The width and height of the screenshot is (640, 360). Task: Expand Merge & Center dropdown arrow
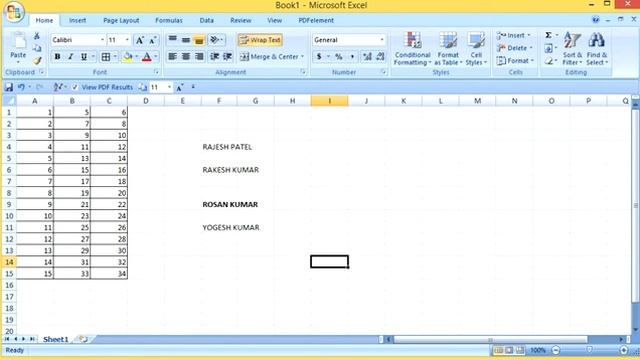[x=302, y=57]
